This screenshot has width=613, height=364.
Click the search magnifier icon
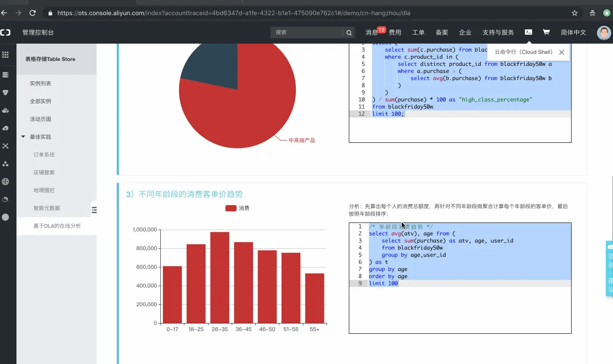[349, 32]
